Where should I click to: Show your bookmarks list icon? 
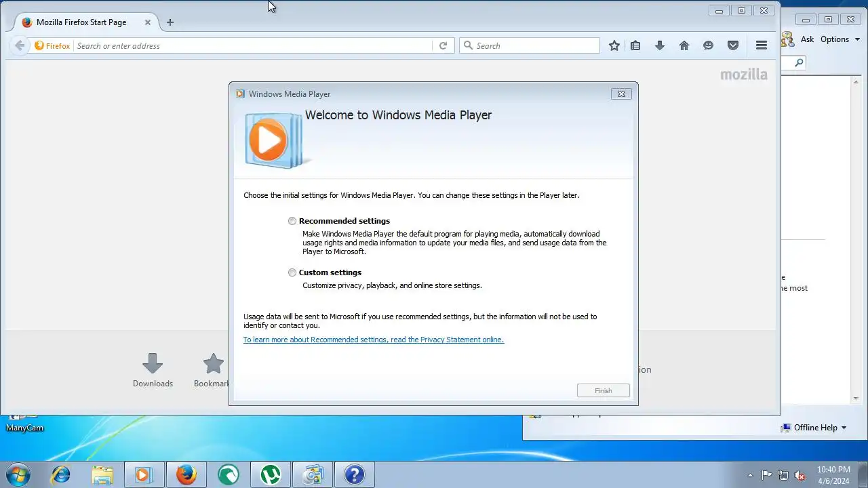coord(635,45)
